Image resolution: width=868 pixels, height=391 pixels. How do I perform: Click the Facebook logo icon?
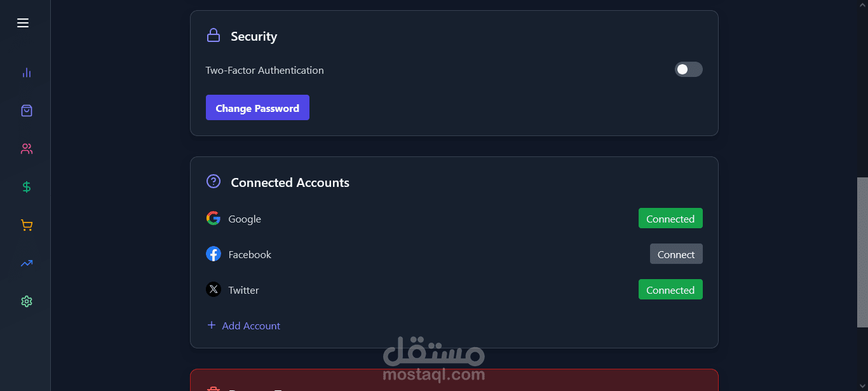[x=214, y=254]
